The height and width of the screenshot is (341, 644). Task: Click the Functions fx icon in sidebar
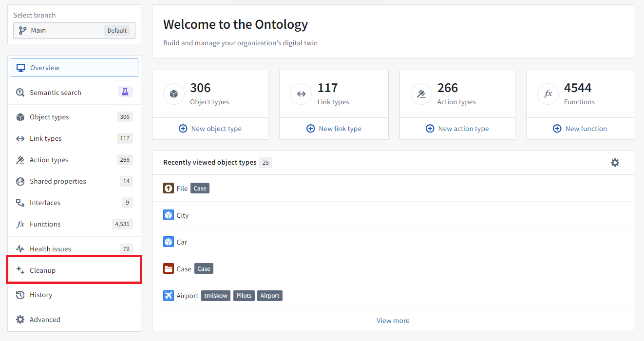point(20,224)
